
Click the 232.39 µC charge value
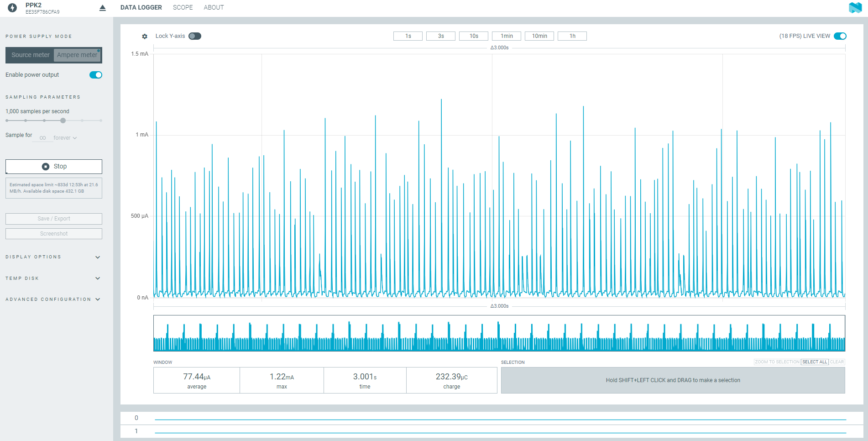pos(451,377)
